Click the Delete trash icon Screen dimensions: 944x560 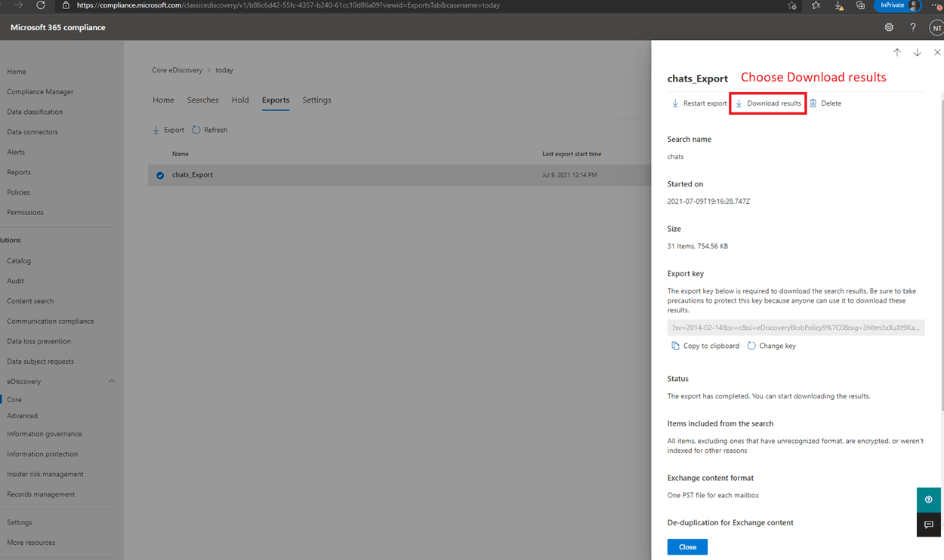tap(813, 103)
